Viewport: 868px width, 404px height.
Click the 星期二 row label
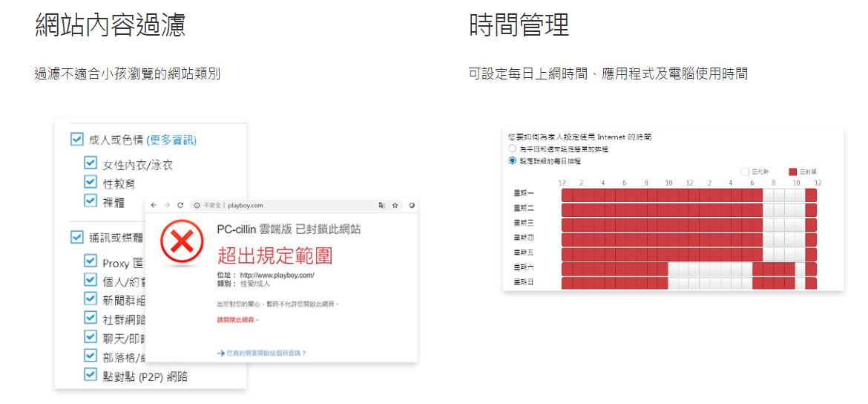(x=523, y=209)
